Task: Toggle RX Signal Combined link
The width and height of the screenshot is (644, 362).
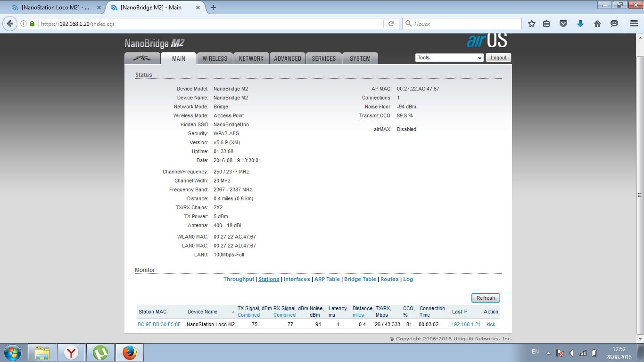Action: [284, 315]
